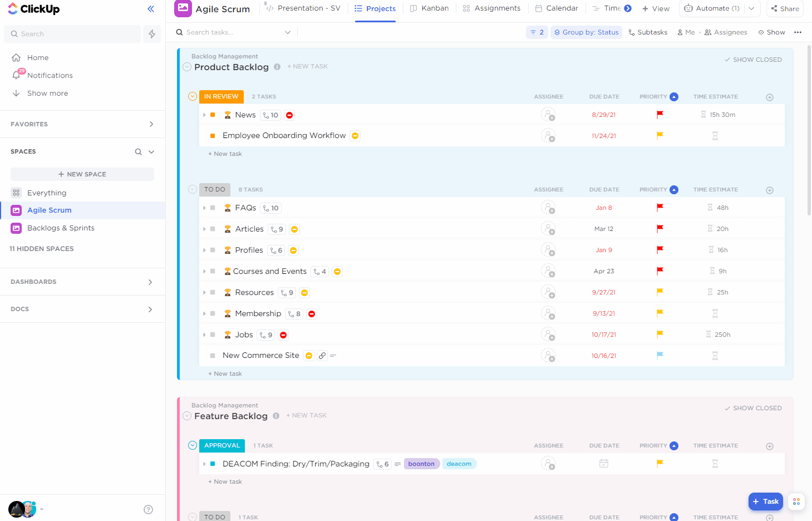Expand the FAQs task subtasks
Screen dimensions: 812x521
[x=204, y=208]
